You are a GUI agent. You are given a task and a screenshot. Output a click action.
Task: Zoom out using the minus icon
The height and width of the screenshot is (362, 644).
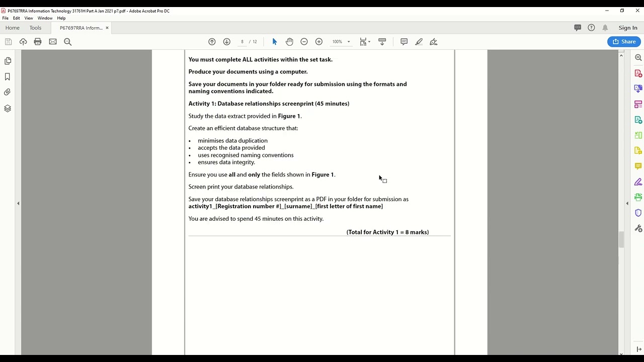click(x=304, y=42)
